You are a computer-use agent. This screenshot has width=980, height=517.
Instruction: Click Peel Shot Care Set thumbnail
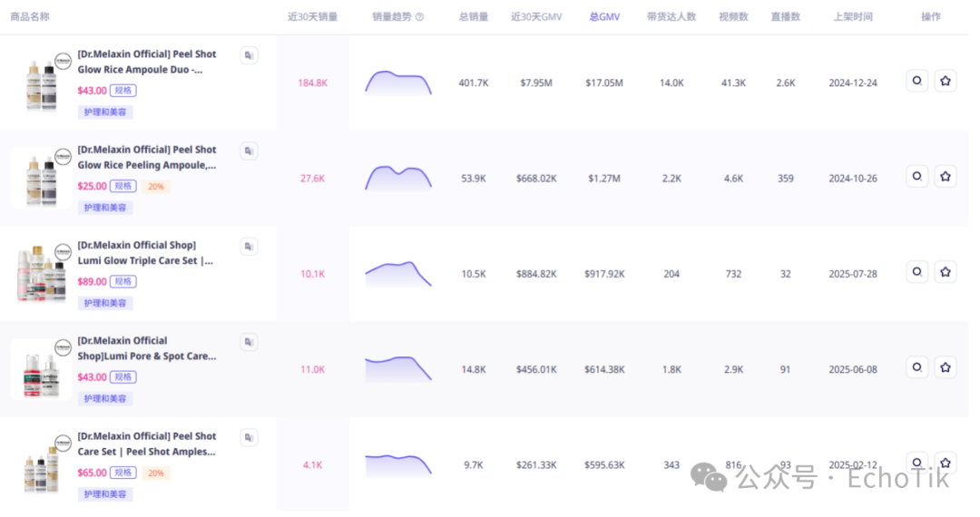pyautogui.click(x=41, y=465)
